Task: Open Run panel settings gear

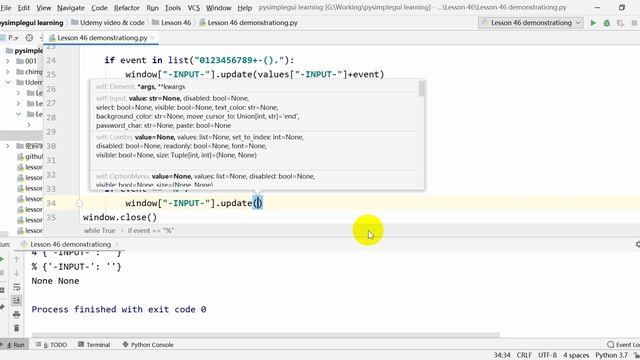Action: click(x=637, y=244)
